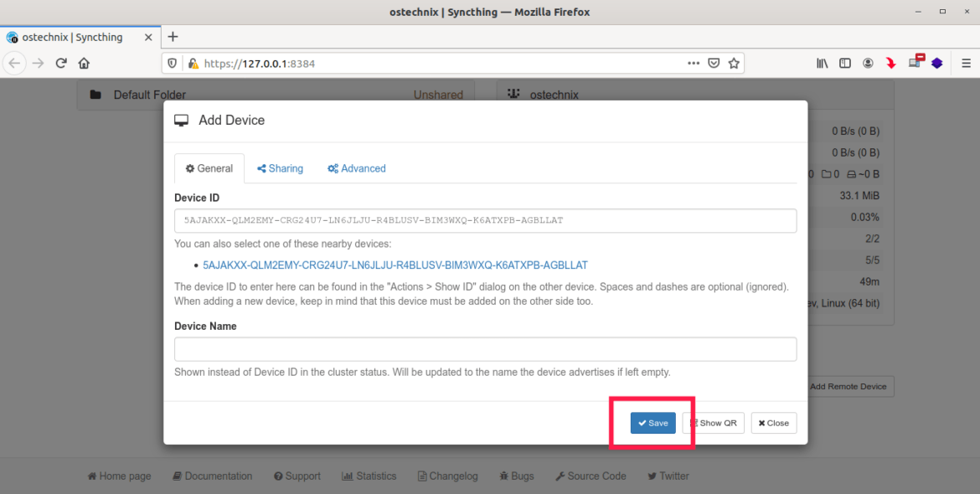
Task: Click the Show QR button
Action: coord(713,423)
